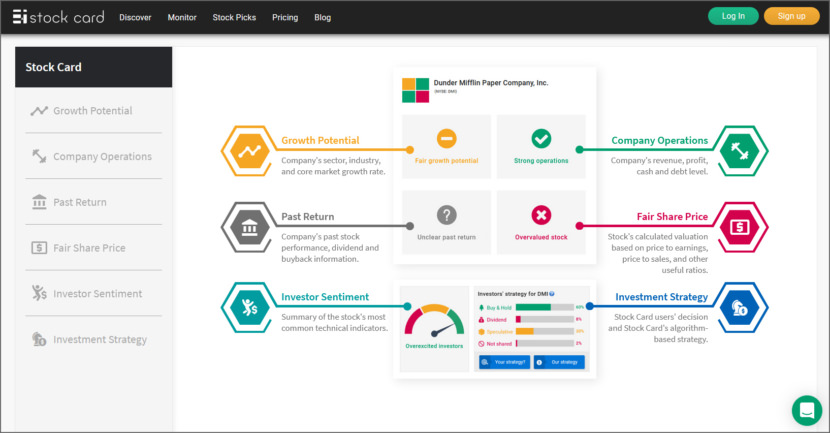
Task: Open the chat widget in corner
Action: pos(807,410)
